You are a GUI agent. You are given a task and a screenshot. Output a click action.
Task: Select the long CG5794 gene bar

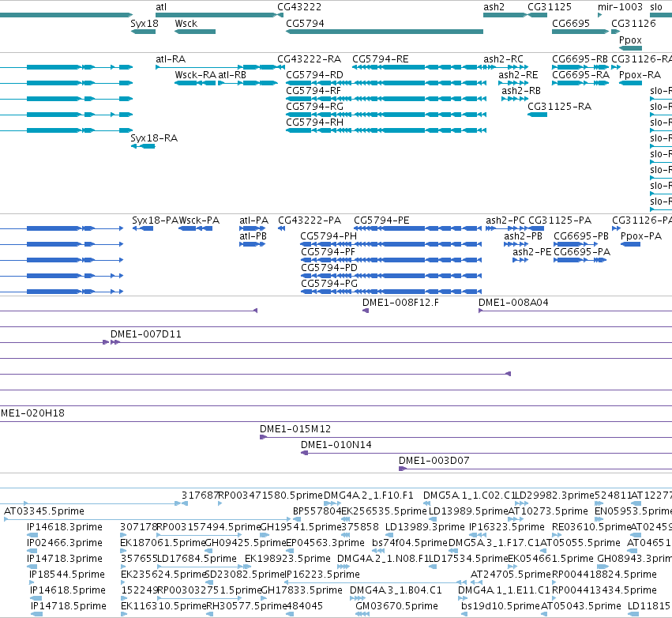click(x=385, y=32)
